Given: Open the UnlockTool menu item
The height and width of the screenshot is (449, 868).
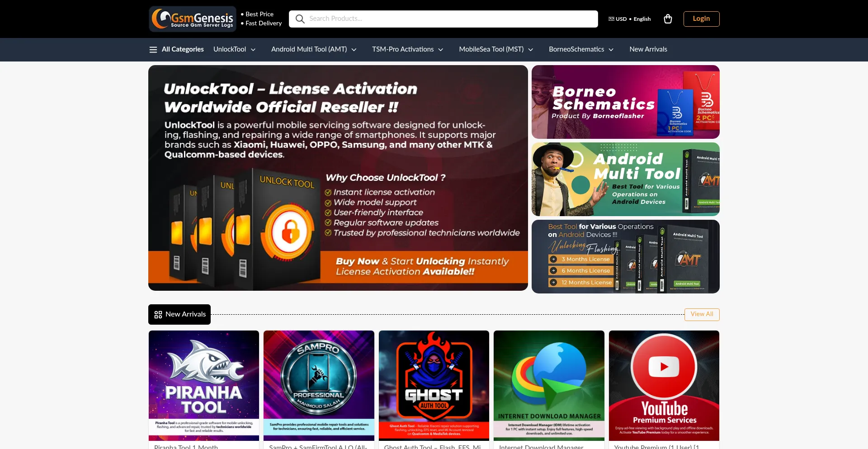Looking at the screenshot, I should coord(230,49).
